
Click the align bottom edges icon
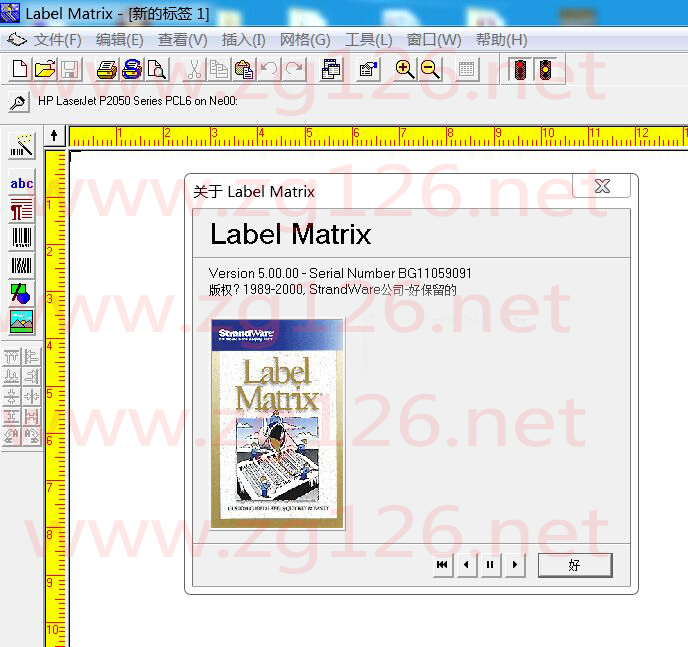coord(12,376)
